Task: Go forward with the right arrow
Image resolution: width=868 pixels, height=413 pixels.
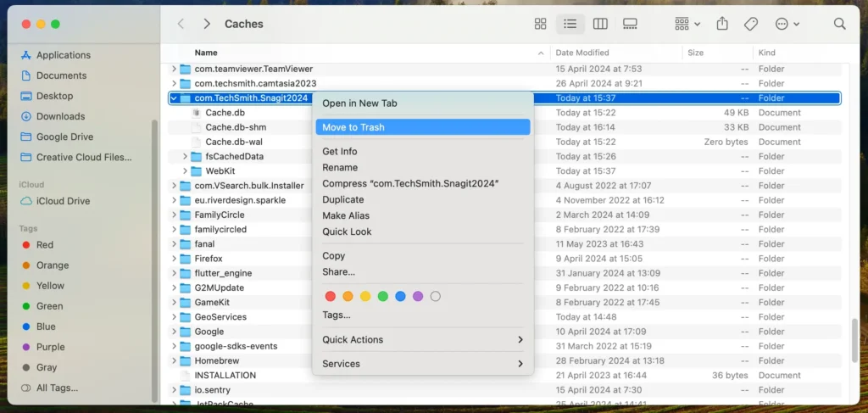Action: 207,24
